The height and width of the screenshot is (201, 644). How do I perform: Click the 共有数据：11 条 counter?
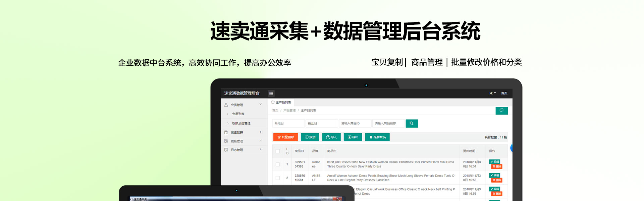[x=495, y=137]
